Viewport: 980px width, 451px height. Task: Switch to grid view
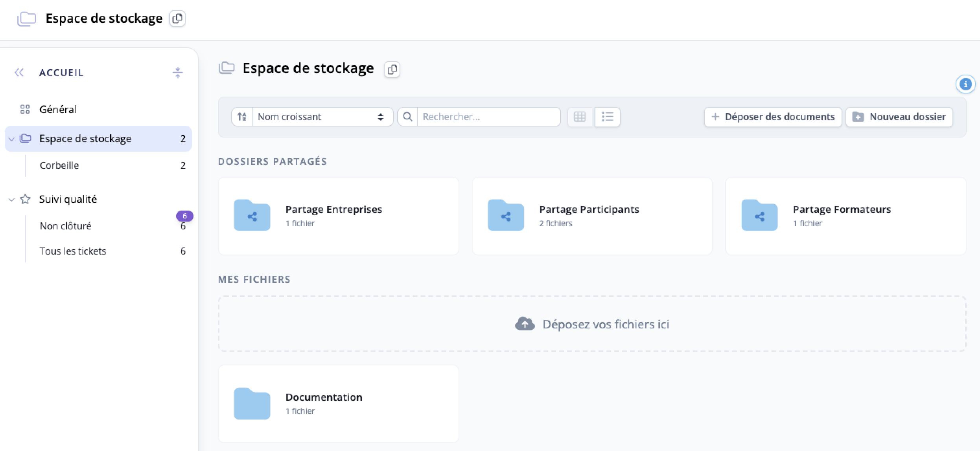pyautogui.click(x=580, y=117)
